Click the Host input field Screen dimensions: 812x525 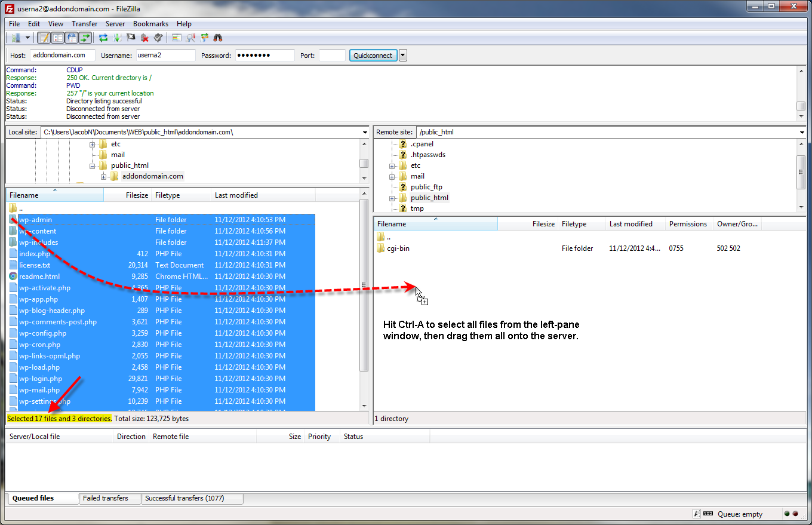(63, 55)
